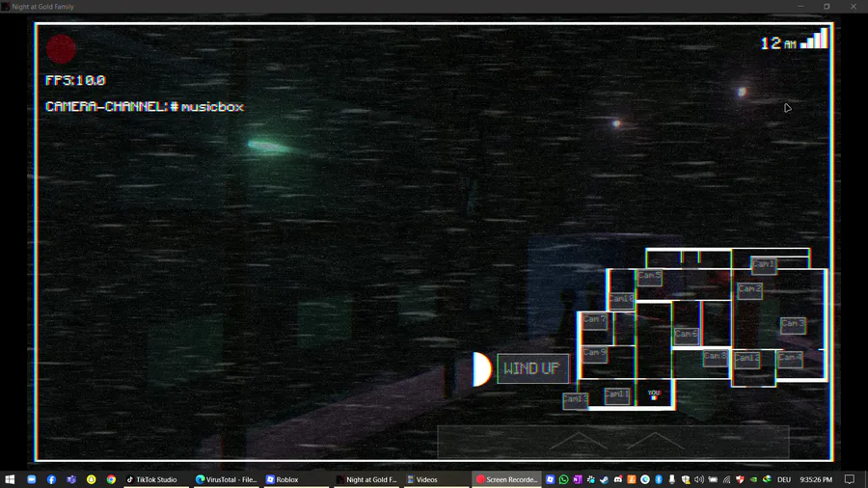Click the 12 AM clock text
The image size is (868, 488).
778,43
